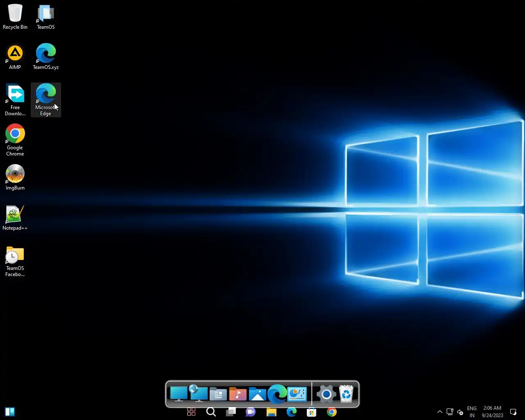
Task: Open the Recycle Bin in the dock
Action: [x=346, y=394]
